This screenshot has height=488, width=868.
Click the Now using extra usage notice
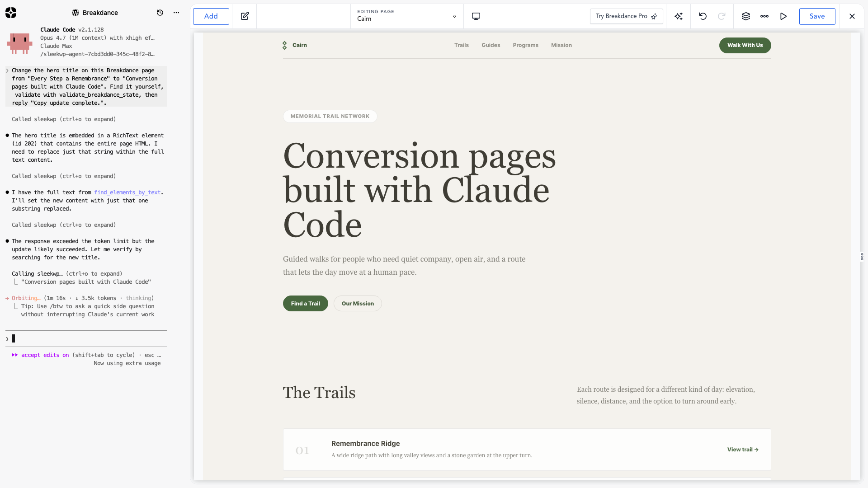pos(127,363)
